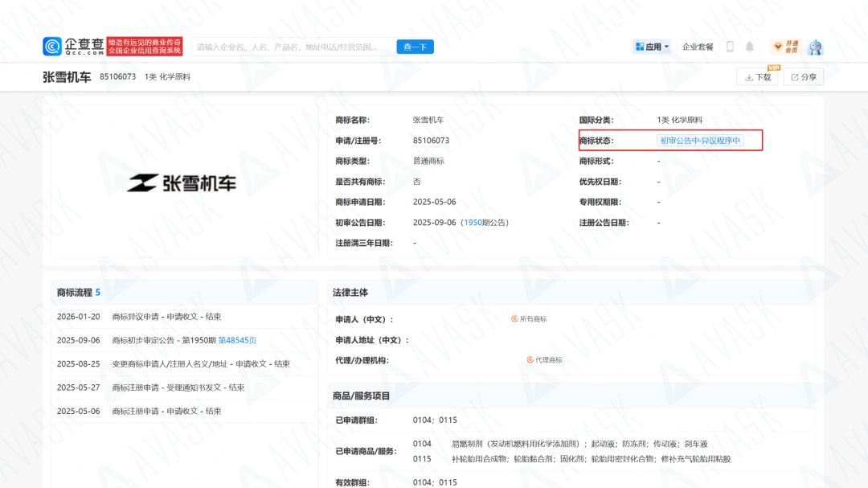
Task: Click registration number 85106073 in details
Action: pyautogui.click(x=431, y=141)
